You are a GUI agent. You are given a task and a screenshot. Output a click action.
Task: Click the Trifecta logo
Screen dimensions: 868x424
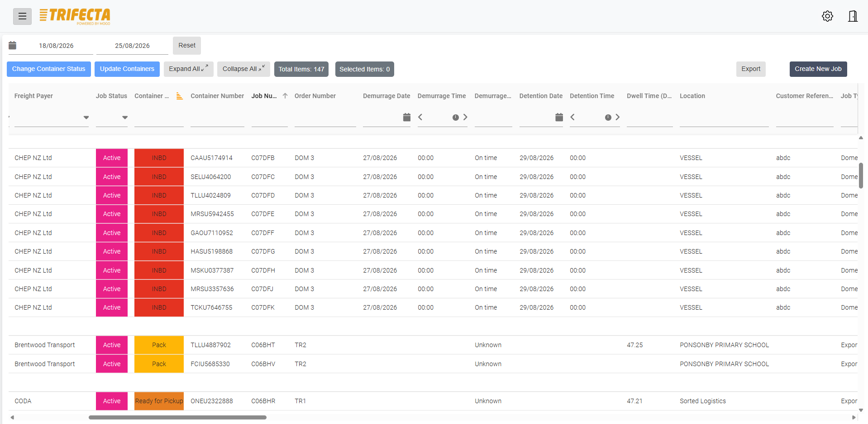75,16
